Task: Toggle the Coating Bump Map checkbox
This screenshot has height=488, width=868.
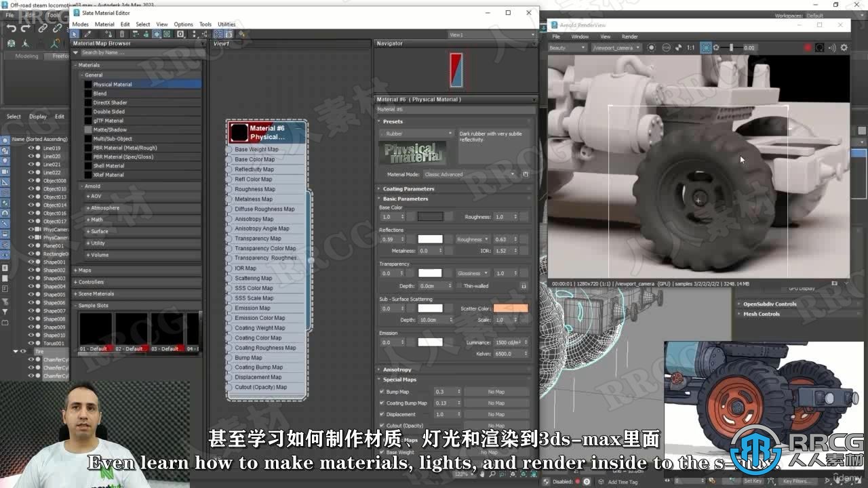Action: [x=382, y=403]
